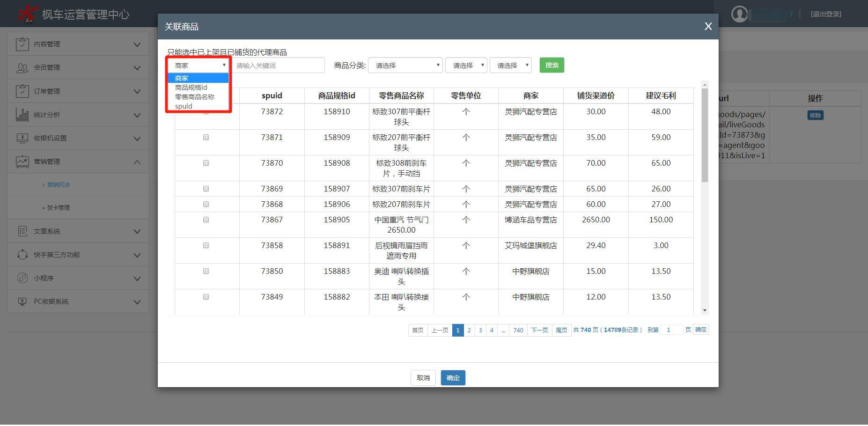
Task: Choose 零售商品名称 option in dropdown list
Action: (199, 97)
